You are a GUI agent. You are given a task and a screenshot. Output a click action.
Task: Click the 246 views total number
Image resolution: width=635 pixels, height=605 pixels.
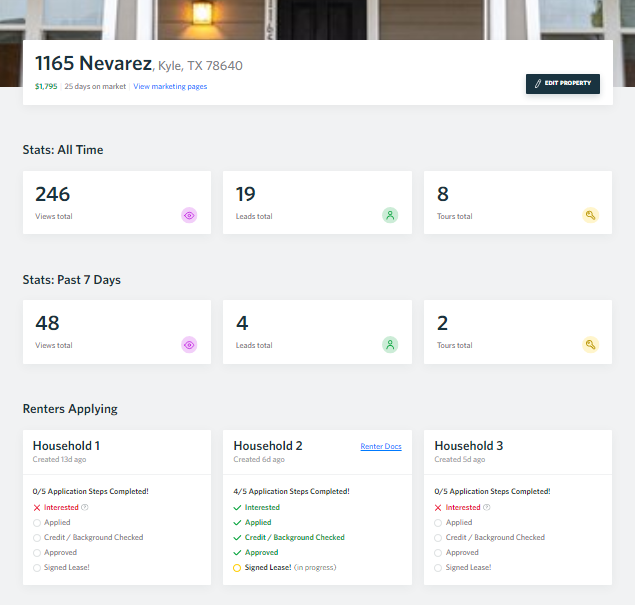pos(53,194)
